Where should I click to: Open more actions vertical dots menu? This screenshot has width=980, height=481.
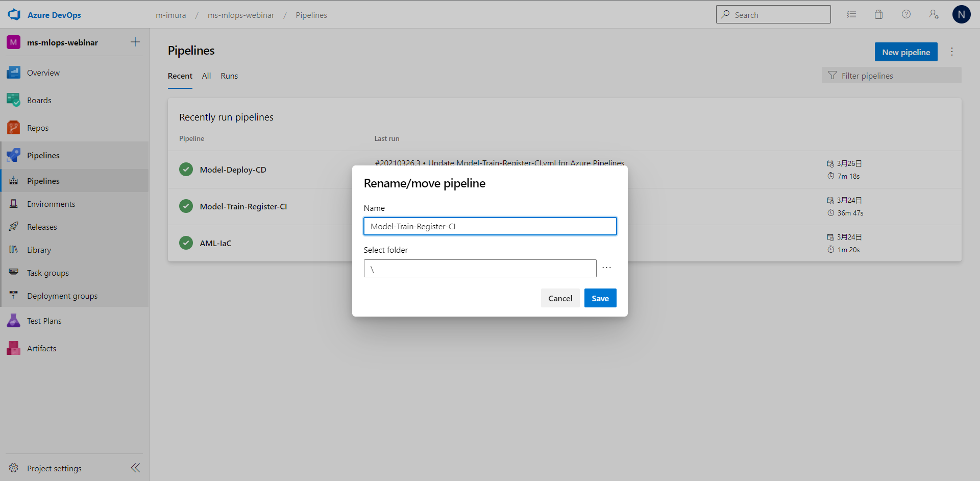(952, 52)
